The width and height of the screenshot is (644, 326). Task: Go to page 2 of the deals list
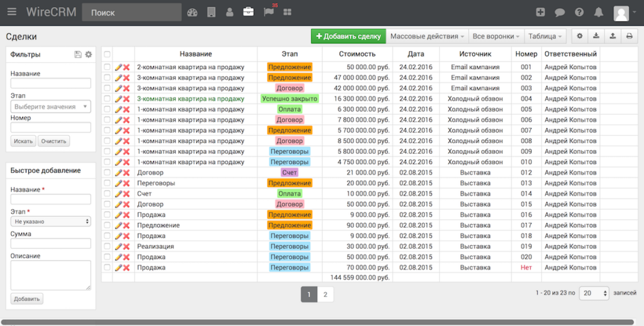(x=325, y=294)
